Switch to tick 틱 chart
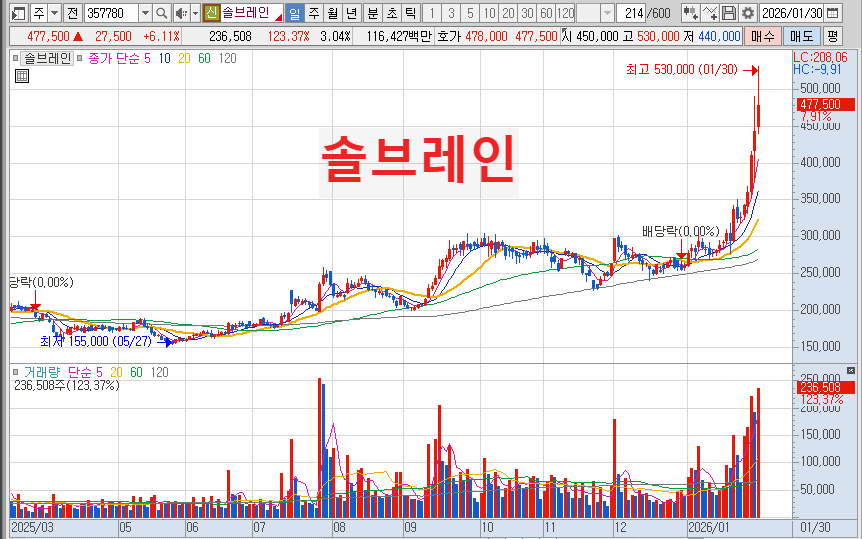The width and height of the screenshot is (862, 539). coord(410,13)
